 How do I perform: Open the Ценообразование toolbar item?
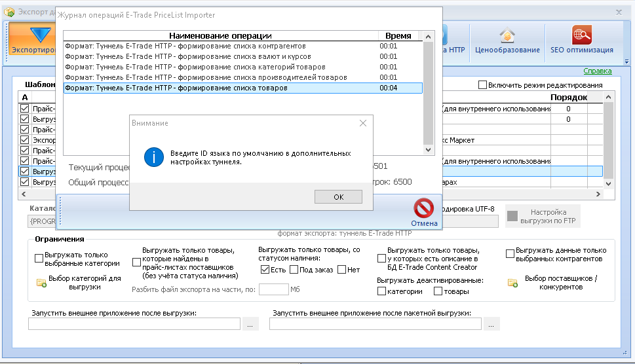507,41
